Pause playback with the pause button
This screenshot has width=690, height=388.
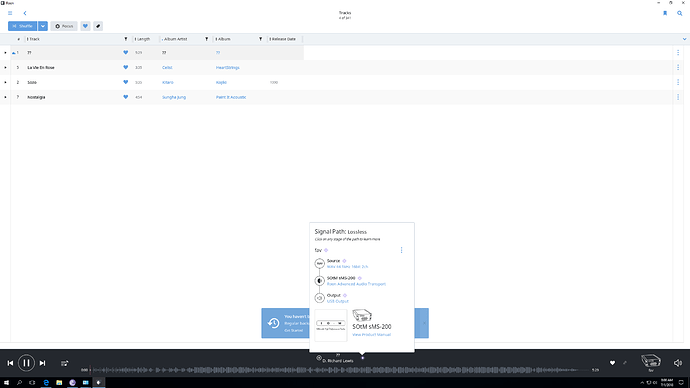pos(26,363)
